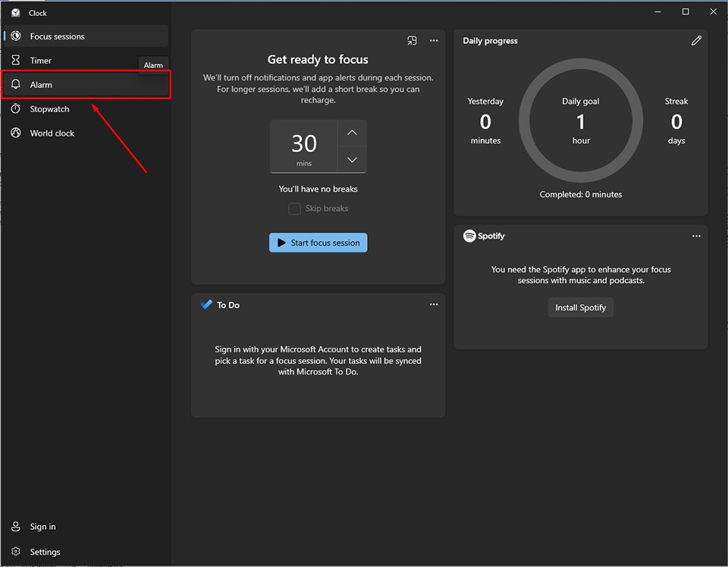
Task: Close the Clock window
Action: coord(713,11)
